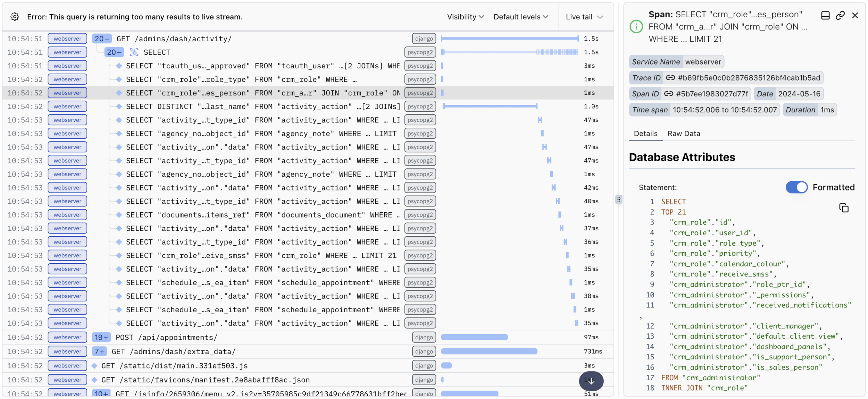Click the SELECT DISTINCT last_name duration bar

490,106
